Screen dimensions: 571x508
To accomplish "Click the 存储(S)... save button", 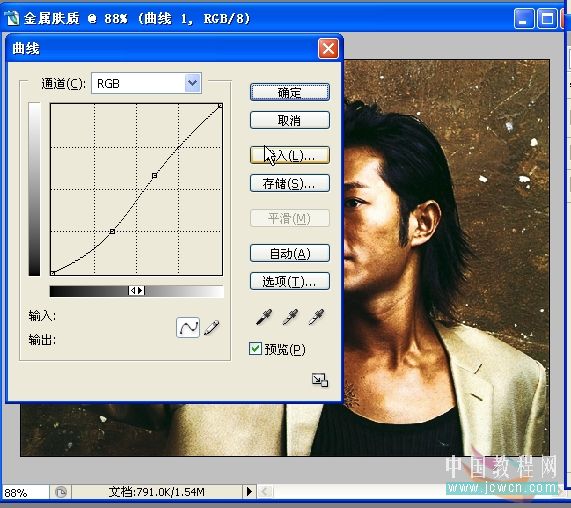I will tap(290, 183).
